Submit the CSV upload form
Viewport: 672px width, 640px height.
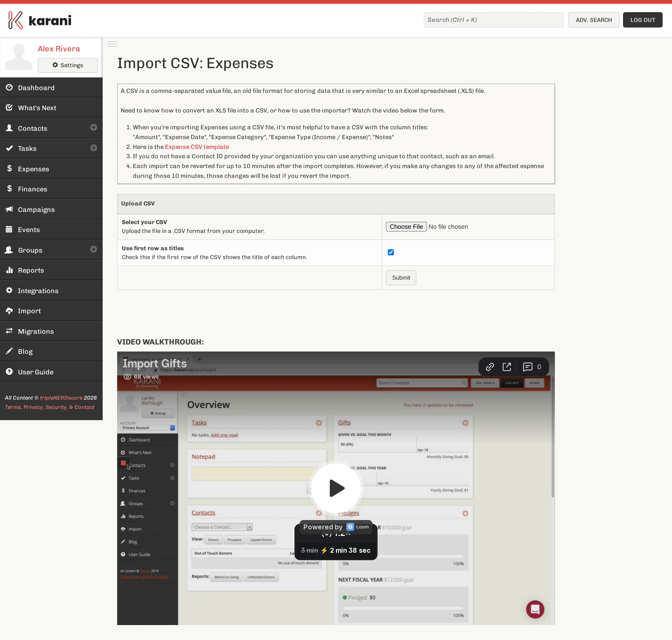[401, 278]
